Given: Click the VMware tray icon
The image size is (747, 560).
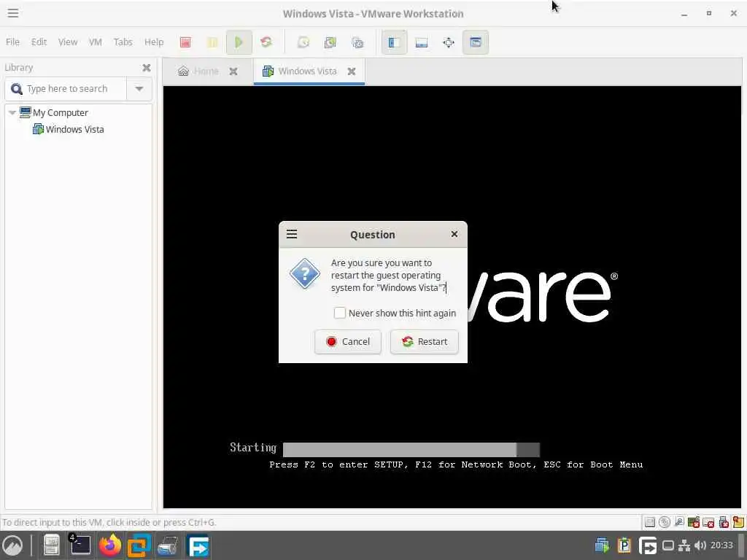Looking at the screenshot, I should [602, 545].
